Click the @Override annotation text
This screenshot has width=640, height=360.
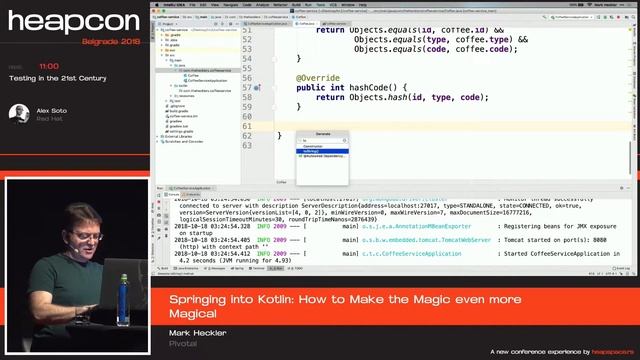[318, 78]
